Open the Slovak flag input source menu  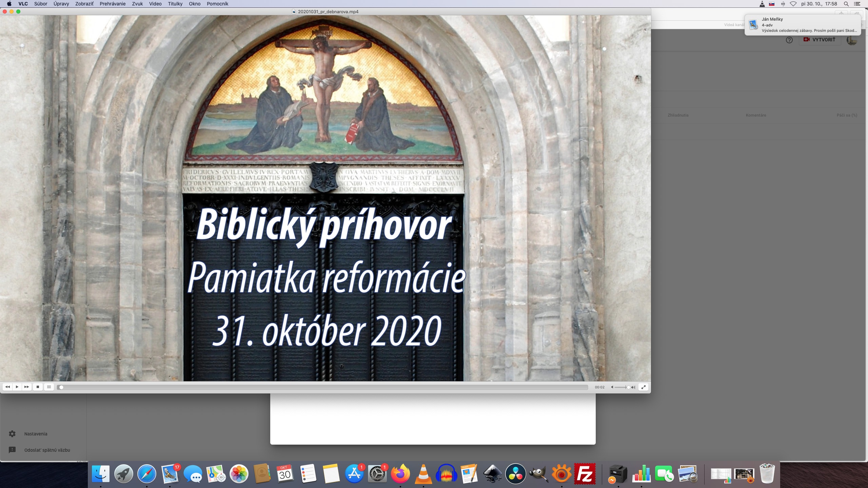[x=772, y=4]
